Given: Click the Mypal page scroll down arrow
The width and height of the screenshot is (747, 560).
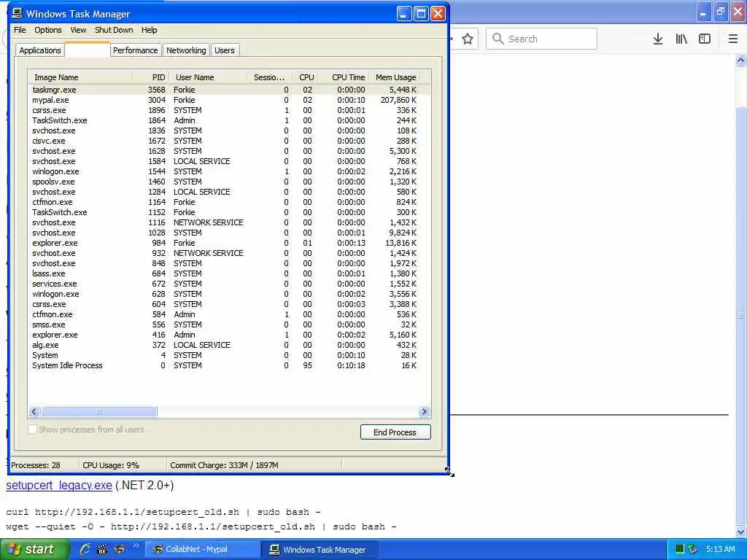Looking at the screenshot, I should pos(741,532).
